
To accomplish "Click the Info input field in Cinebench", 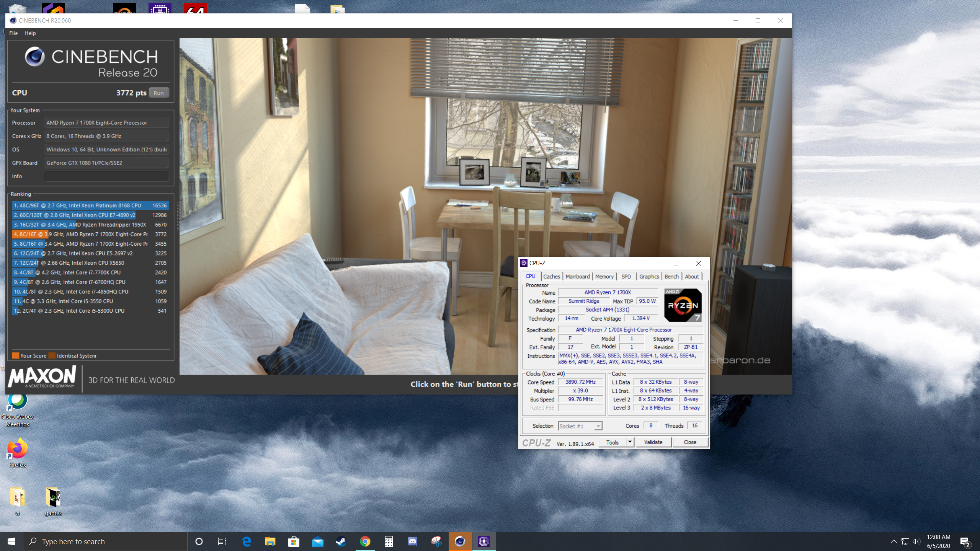I will [x=106, y=176].
